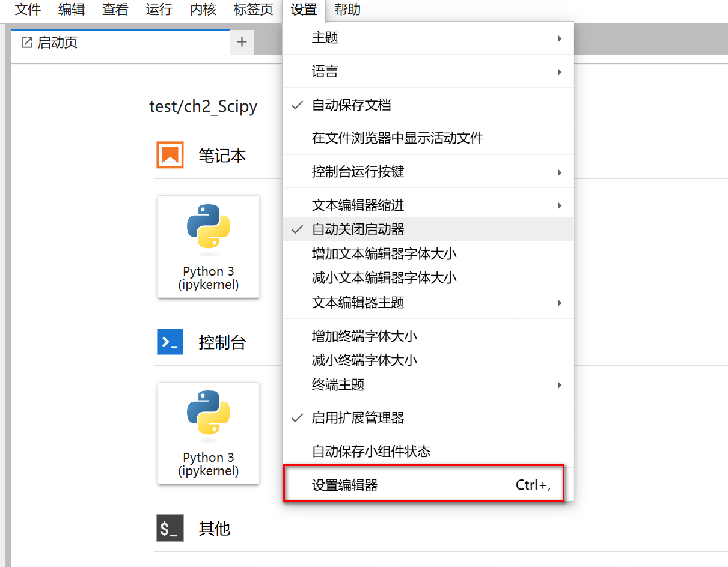Click 增加文本编辑器字体大小

click(x=384, y=254)
